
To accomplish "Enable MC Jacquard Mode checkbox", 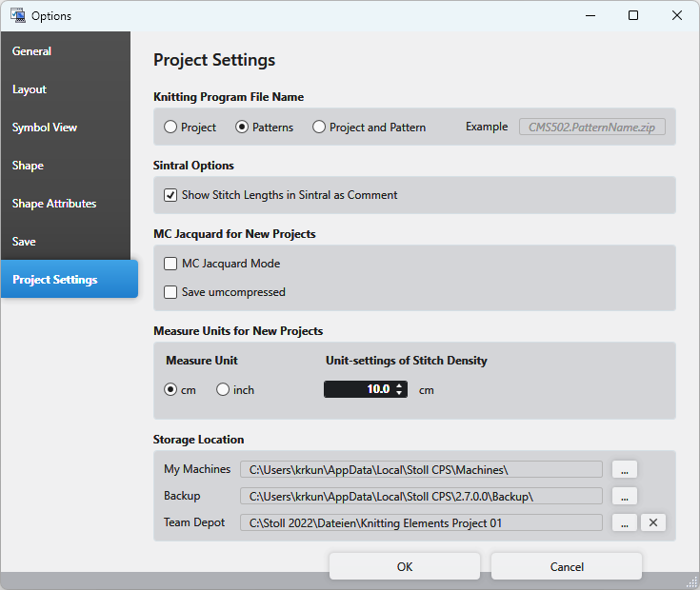I will pos(170,264).
